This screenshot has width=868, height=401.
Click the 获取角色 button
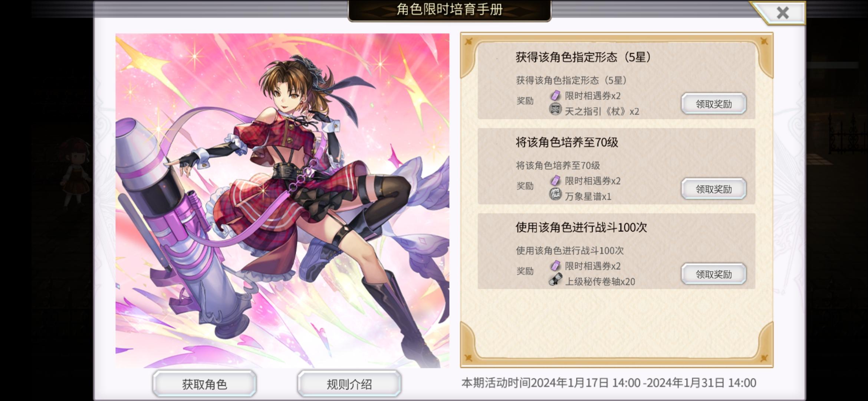tap(204, 384)
